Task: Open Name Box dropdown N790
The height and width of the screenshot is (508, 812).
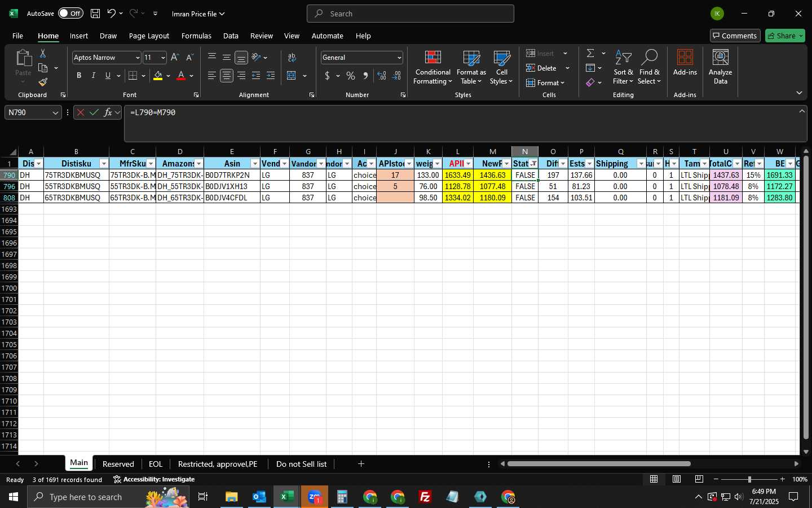Action: coord(55,113)
